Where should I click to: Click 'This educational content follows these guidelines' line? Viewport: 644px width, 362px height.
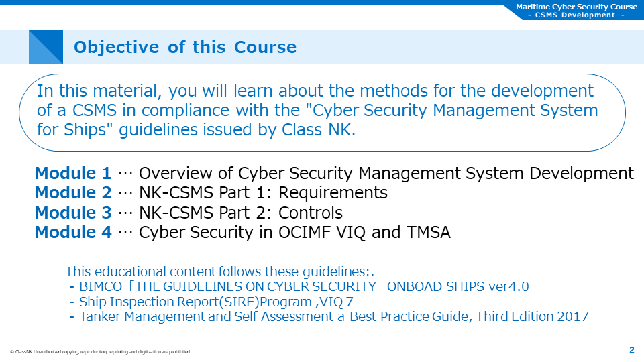[x=219, y=271]
